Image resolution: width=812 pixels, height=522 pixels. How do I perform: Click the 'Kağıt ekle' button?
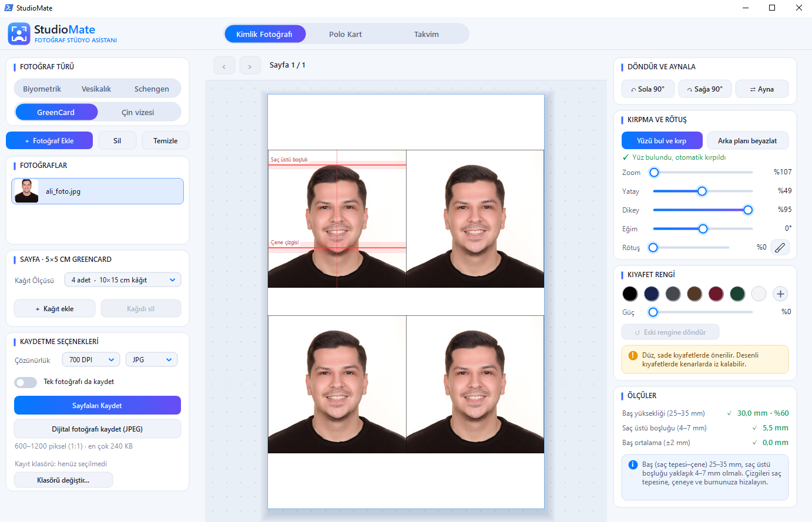tap(55, 309)
